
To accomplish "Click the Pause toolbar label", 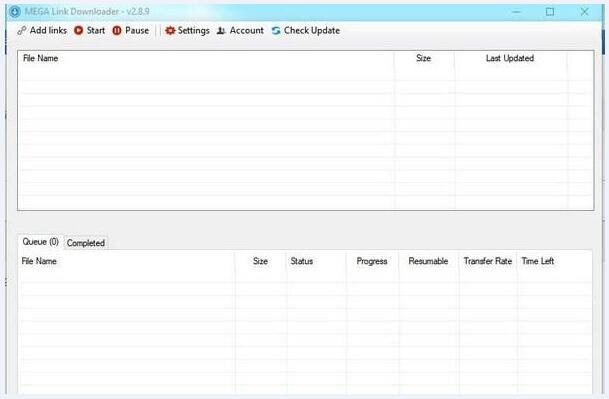I will [x=137, y=30].
